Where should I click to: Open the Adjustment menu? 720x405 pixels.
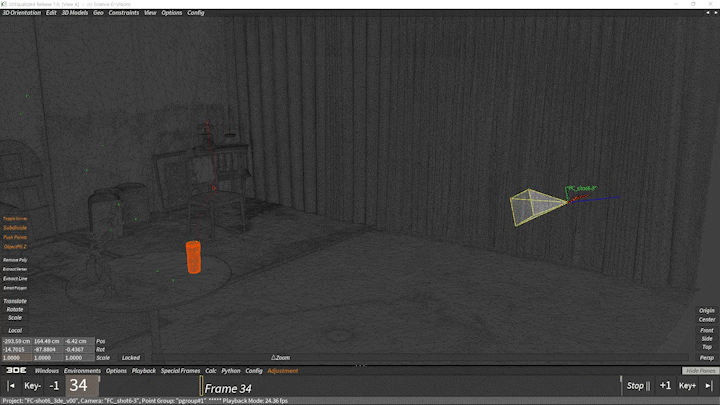pos(282,371)
